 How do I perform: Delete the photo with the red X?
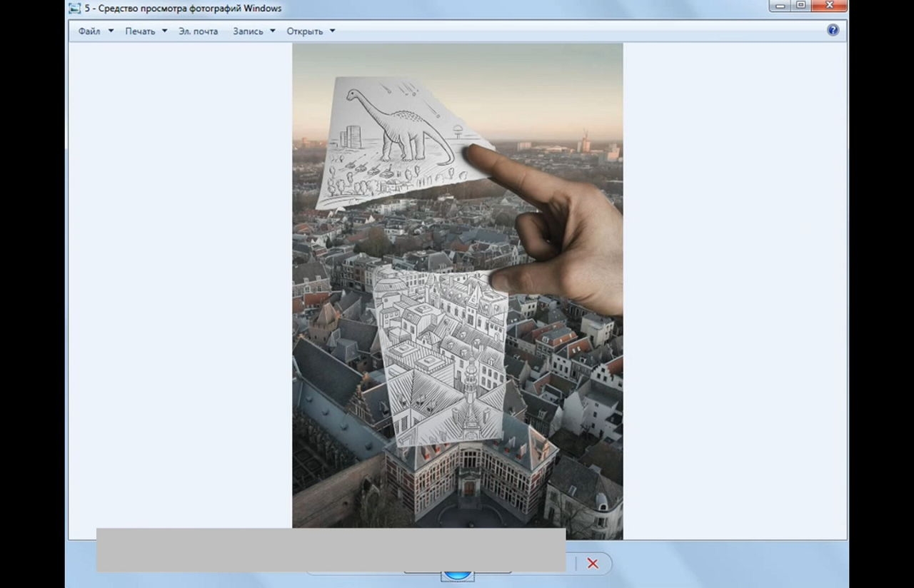(593, 564)
